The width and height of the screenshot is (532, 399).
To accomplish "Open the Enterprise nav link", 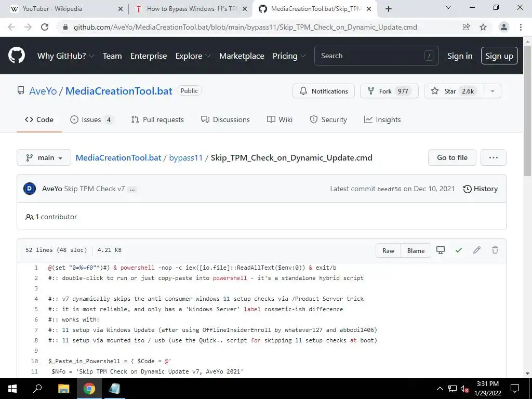I will pyautogui.click(x=149, y=56).
